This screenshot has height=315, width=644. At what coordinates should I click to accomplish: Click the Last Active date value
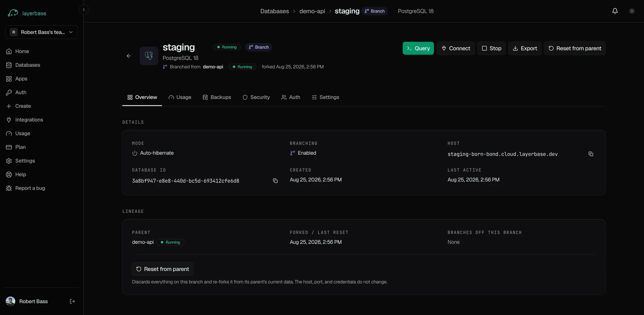[x=473, y=180]
